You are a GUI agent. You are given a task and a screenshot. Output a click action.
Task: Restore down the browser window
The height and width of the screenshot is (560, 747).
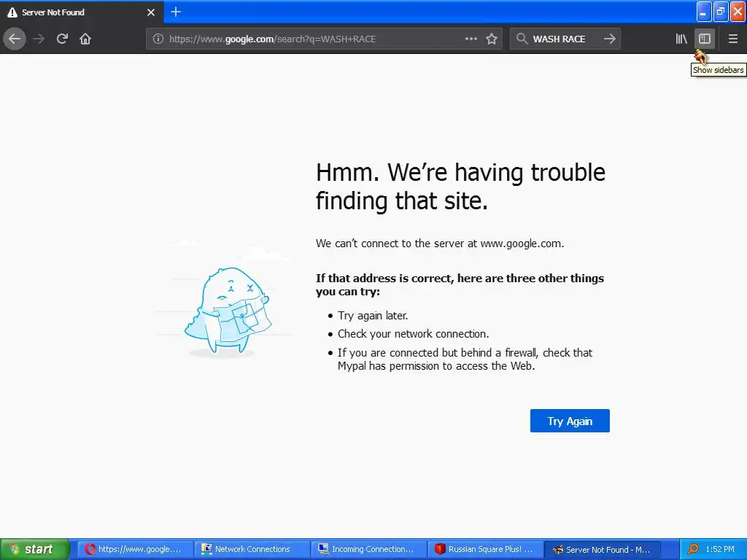pyautogui.click(x=721, y=12)
